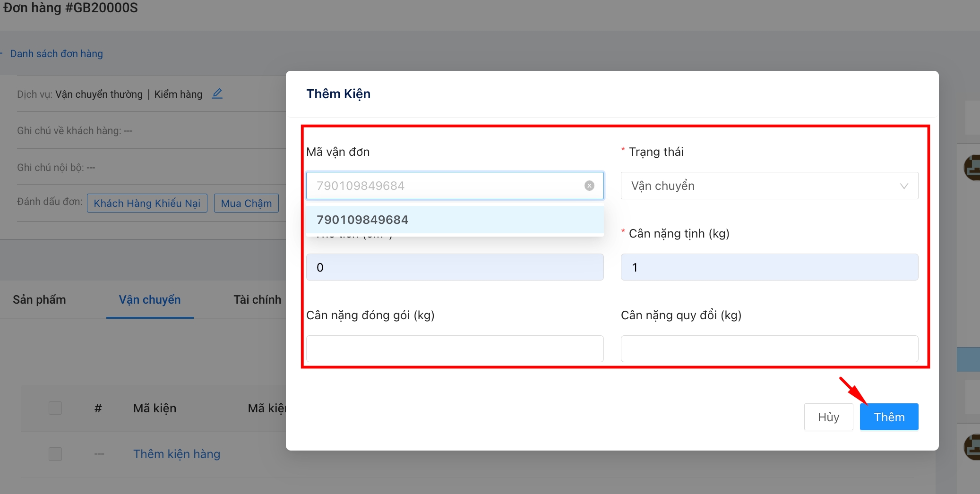Open the Trạng thái dropdown
This screenshot has height=494, width=980.
[x=769, y=186]
